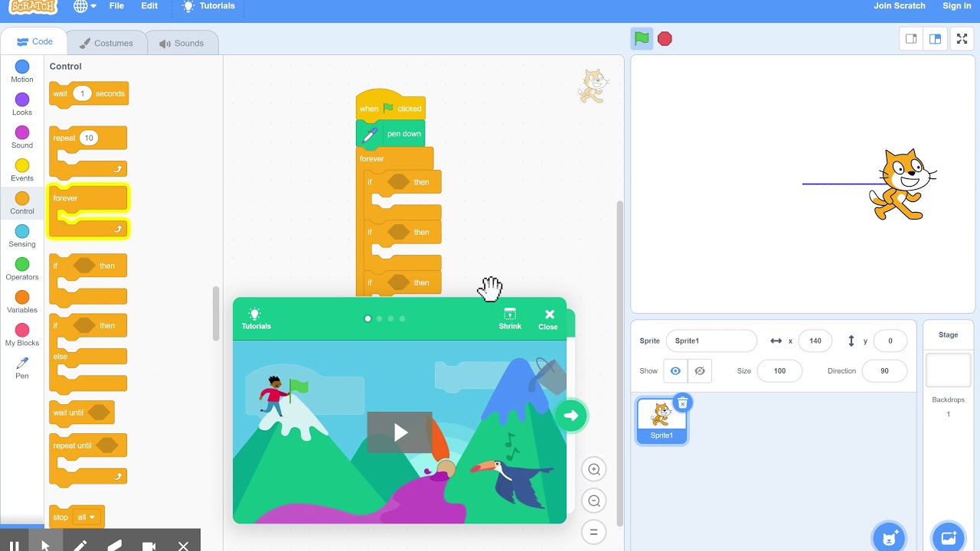Click the green flag to run

tap(642, 38)
